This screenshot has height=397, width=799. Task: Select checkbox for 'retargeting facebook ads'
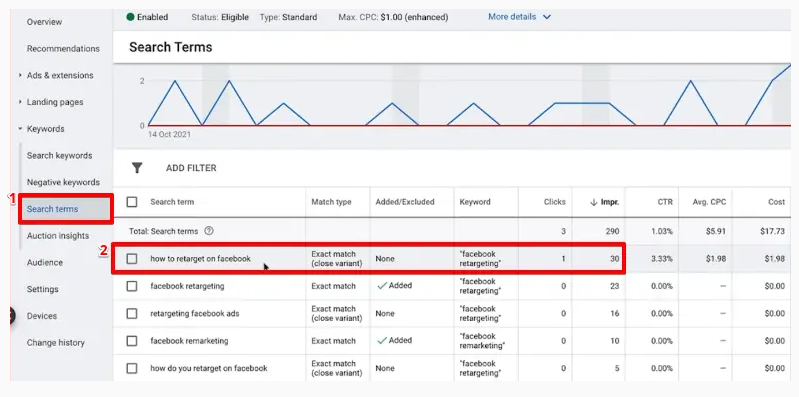[x=132, y=313]
